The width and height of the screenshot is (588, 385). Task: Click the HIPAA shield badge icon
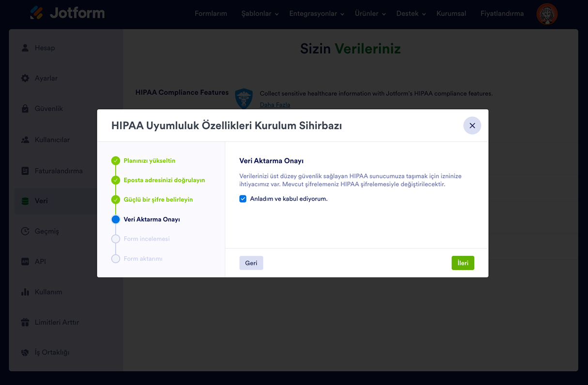pyautogui.click(x=244, y=98)
